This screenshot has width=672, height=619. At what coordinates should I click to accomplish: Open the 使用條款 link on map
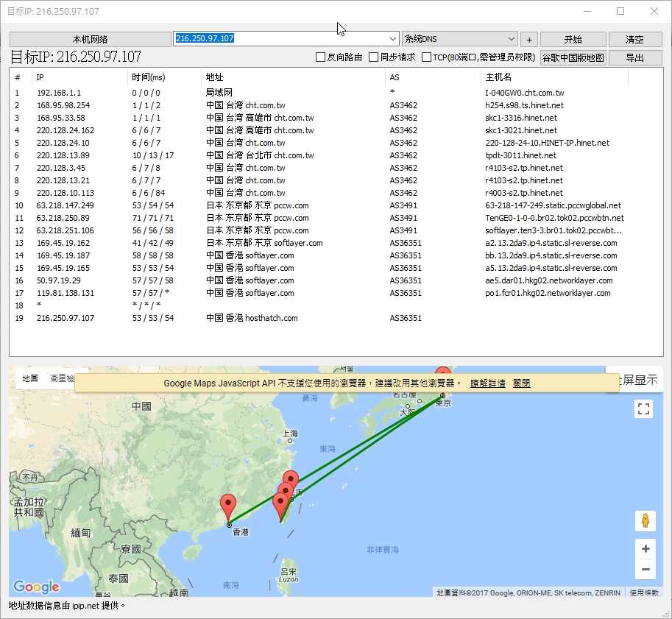[x=644, y=593]
